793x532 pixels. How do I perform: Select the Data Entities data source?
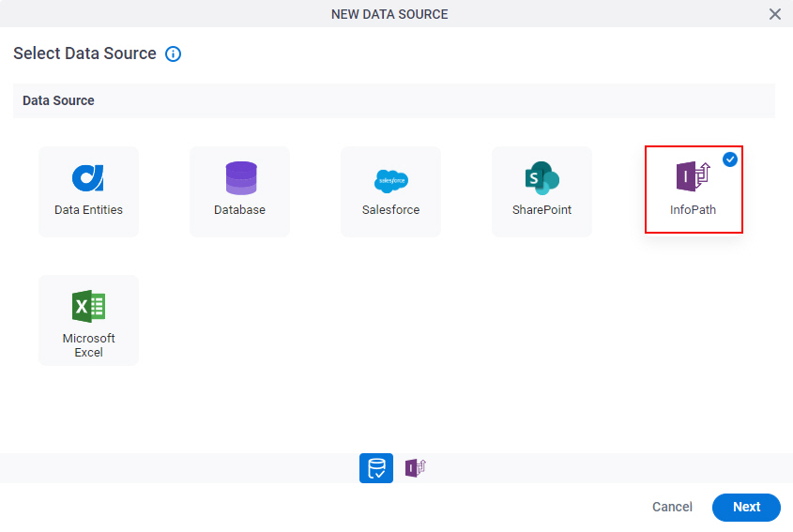[88, 191]
